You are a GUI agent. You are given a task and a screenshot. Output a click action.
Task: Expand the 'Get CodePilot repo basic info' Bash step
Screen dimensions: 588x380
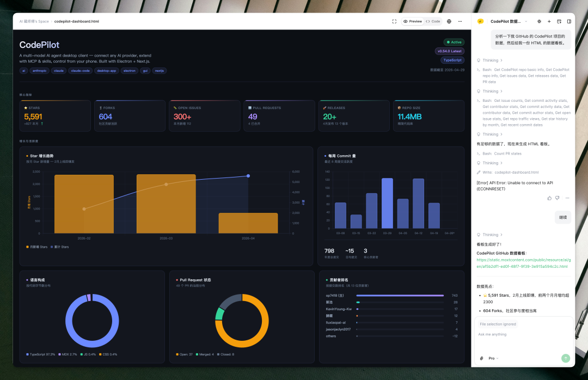[523, 76]
